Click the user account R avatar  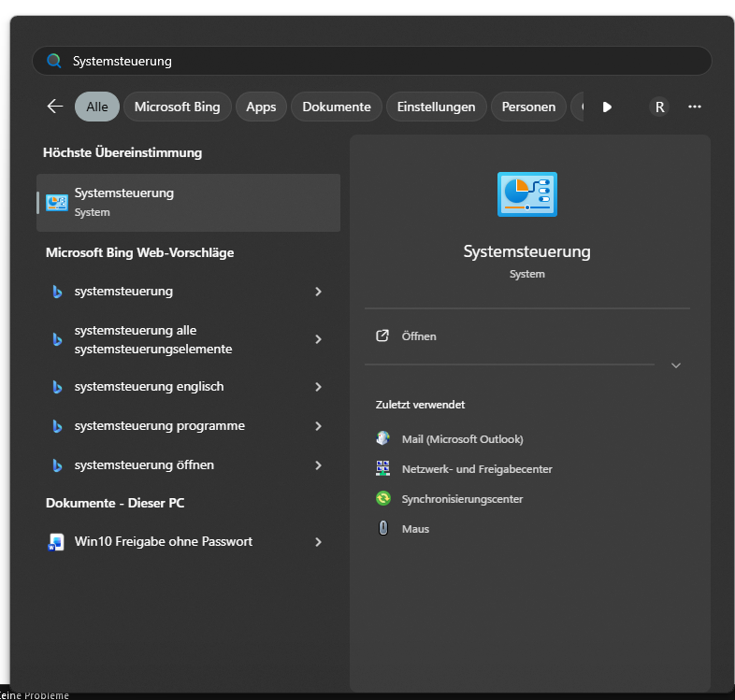coord(659,107)
